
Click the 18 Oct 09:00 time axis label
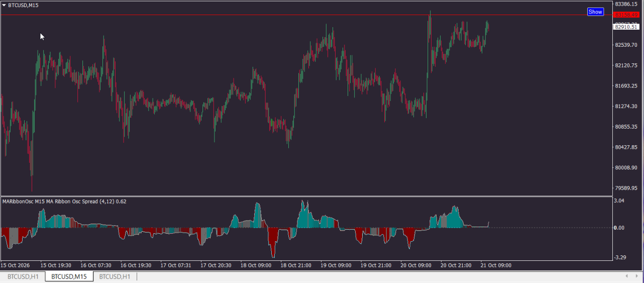click(x=256, y=265)
